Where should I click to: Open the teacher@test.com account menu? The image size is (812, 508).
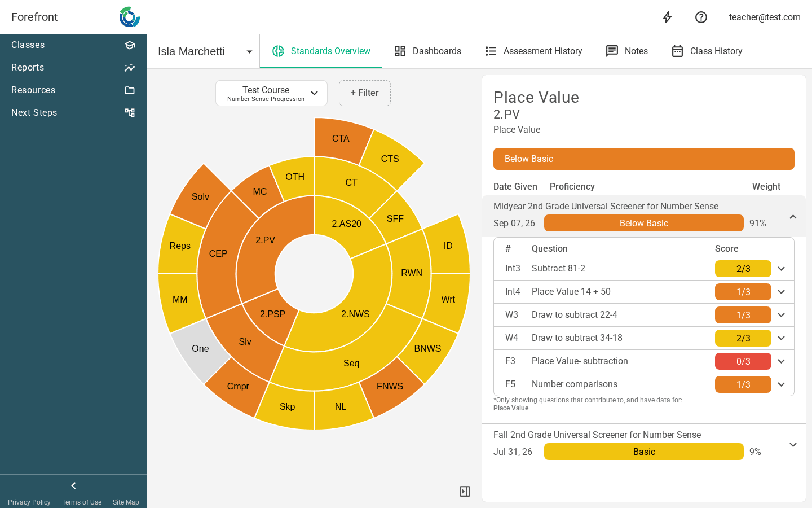[x=765, y=17]
